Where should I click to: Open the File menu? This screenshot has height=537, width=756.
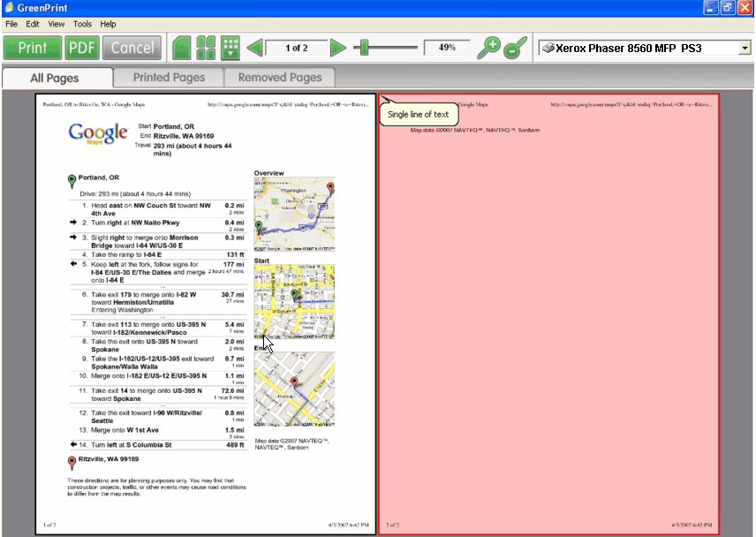point(11,24)
